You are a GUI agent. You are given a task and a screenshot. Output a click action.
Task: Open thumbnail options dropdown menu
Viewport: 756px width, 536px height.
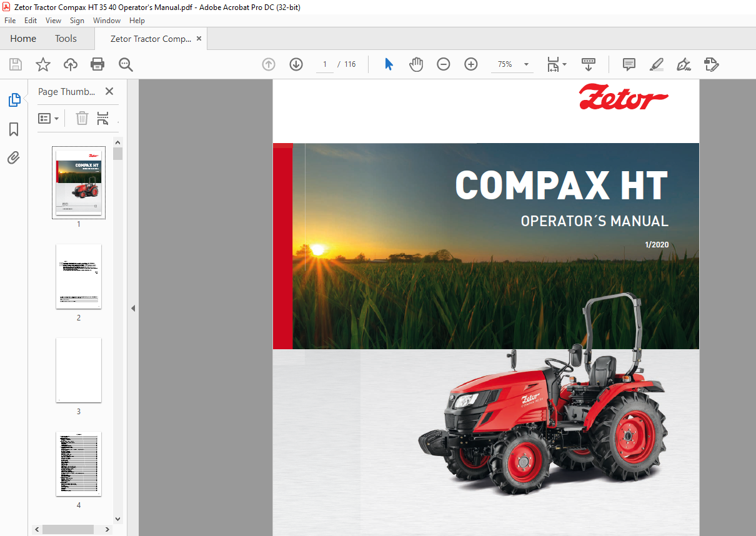pyautogui.click(x=49, y=118)
